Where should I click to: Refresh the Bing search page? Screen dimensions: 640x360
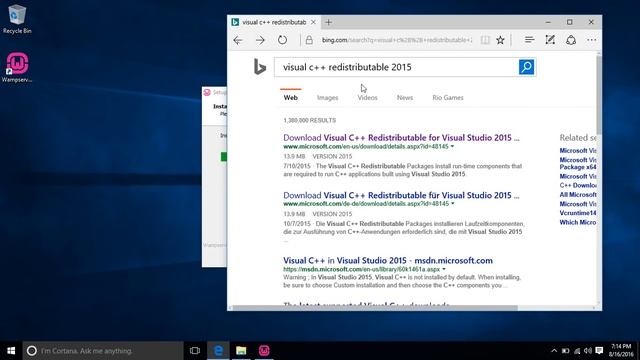coord(282,40)
